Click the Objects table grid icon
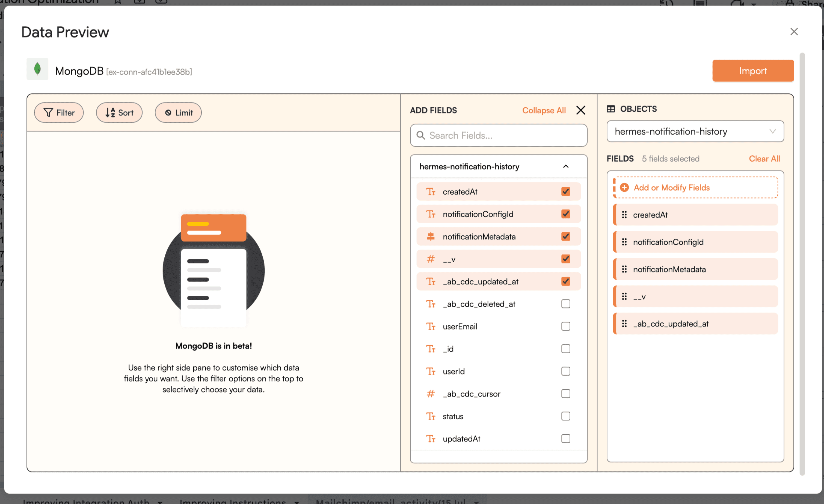 click(611, 109)
